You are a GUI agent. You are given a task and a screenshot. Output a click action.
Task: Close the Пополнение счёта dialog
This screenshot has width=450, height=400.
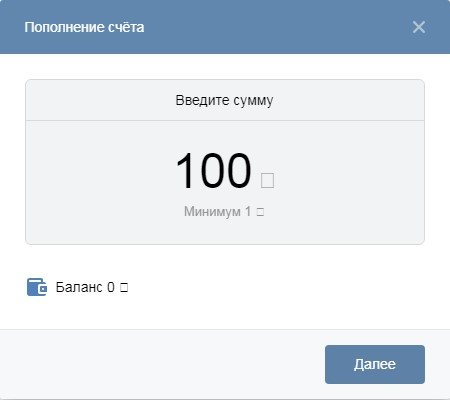coord(419,27)
